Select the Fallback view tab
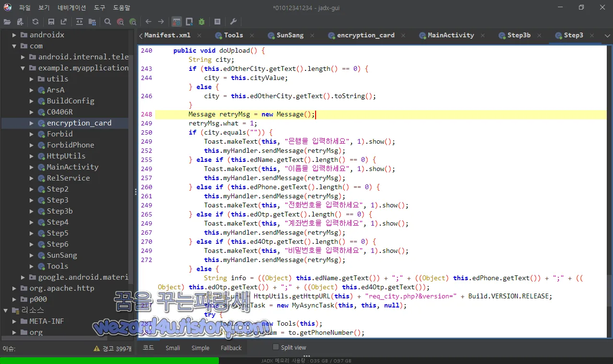The height and width of the screenshot is (364, 613). click(231, 348)
